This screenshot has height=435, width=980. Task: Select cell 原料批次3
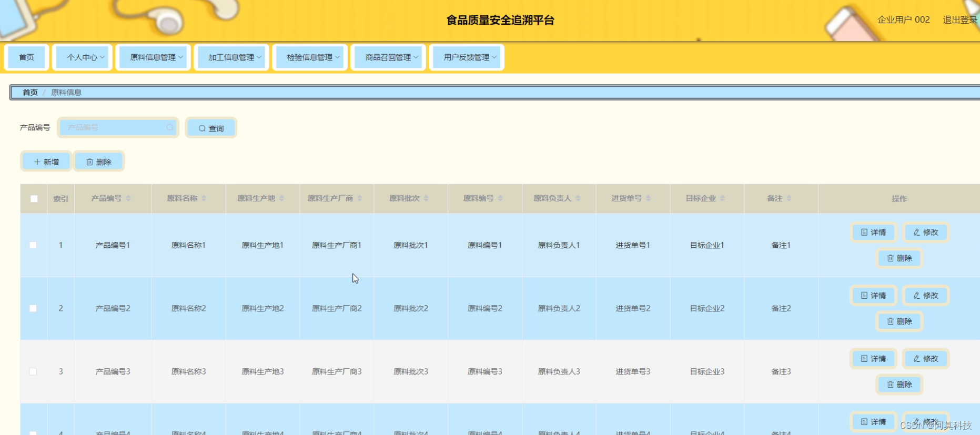coord(411,371)
